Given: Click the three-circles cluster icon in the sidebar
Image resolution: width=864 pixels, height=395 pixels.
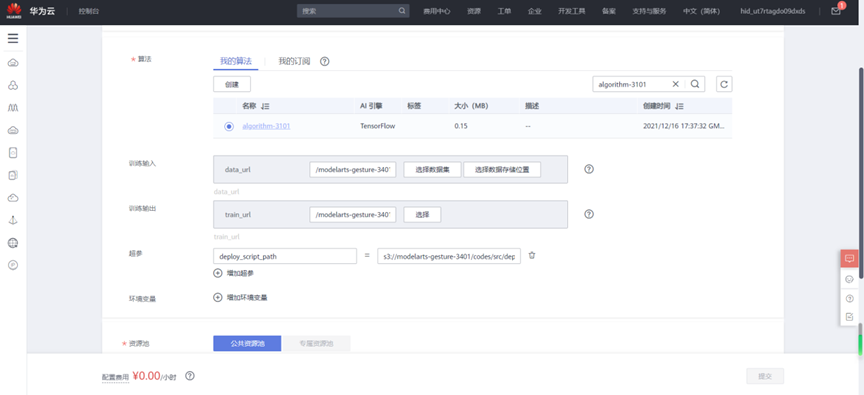Looking at the screenshot, I should (x=13, y=85).
